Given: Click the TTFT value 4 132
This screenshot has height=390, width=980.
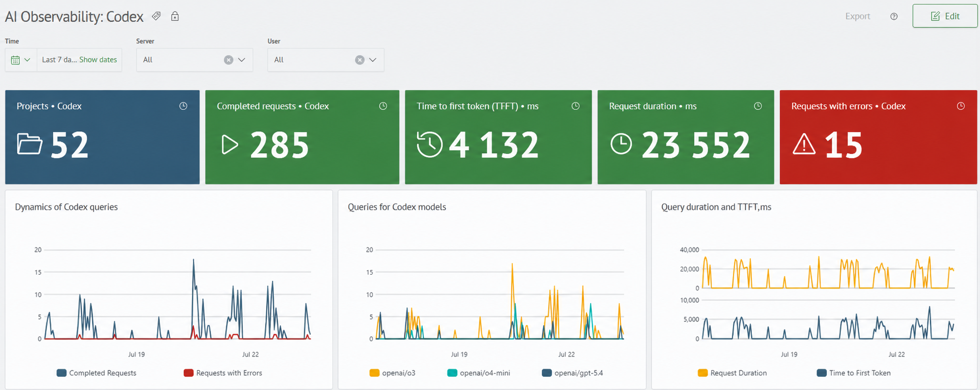Looking at the screenshot, I should pyautogui.click(x=495, y=145).
